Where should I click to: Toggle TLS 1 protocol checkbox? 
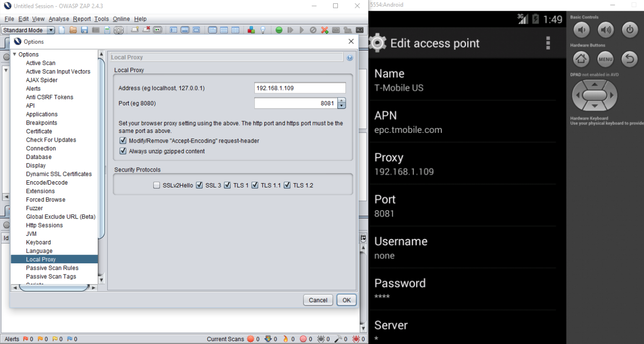[227, 185]
